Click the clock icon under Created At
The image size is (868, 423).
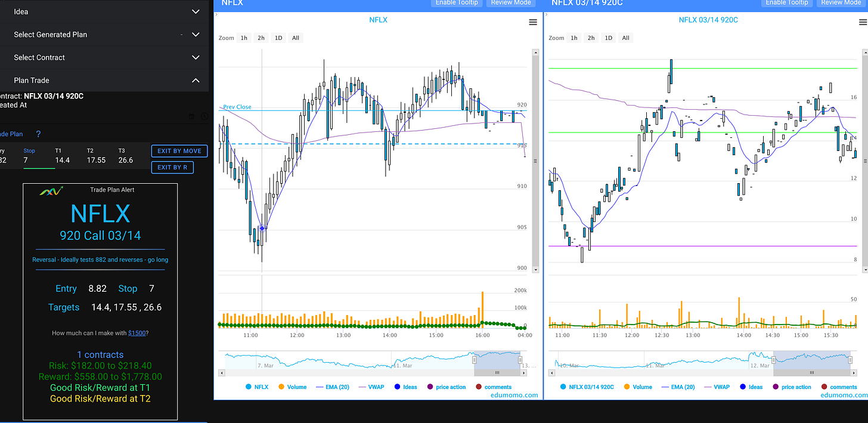[204, 117]
